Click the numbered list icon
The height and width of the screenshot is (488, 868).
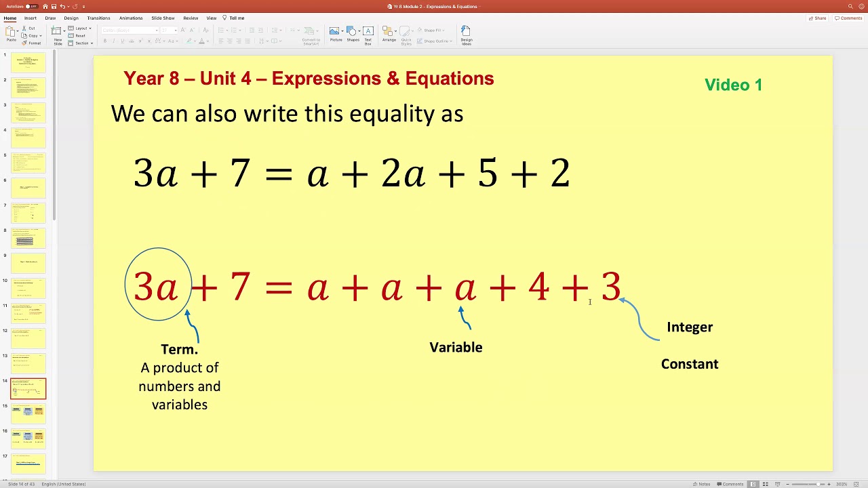point(233,30)
